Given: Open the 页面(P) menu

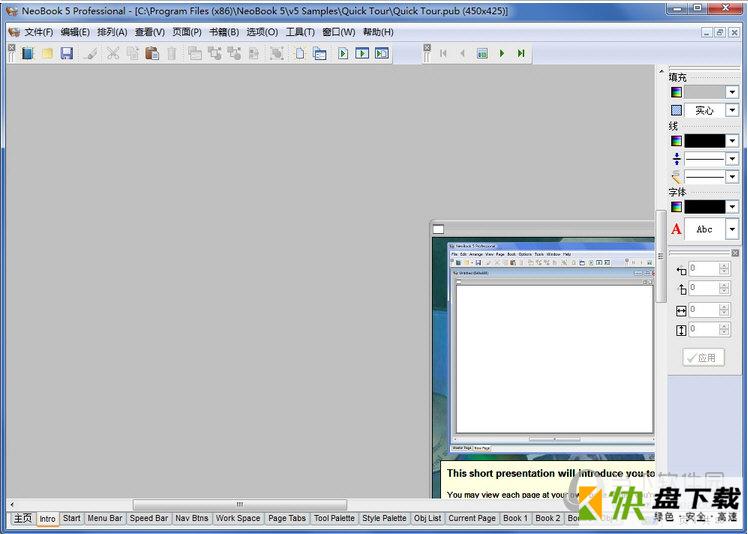Looking at the screenshot, I should point(187,32).
